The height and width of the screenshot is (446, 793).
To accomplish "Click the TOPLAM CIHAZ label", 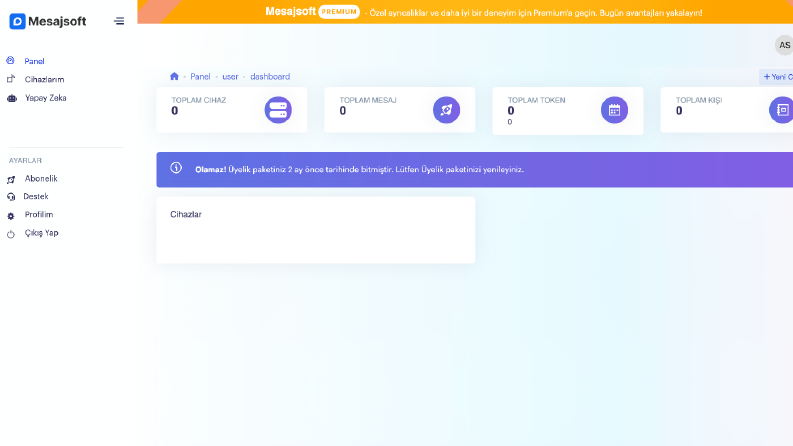I will 199,100.
